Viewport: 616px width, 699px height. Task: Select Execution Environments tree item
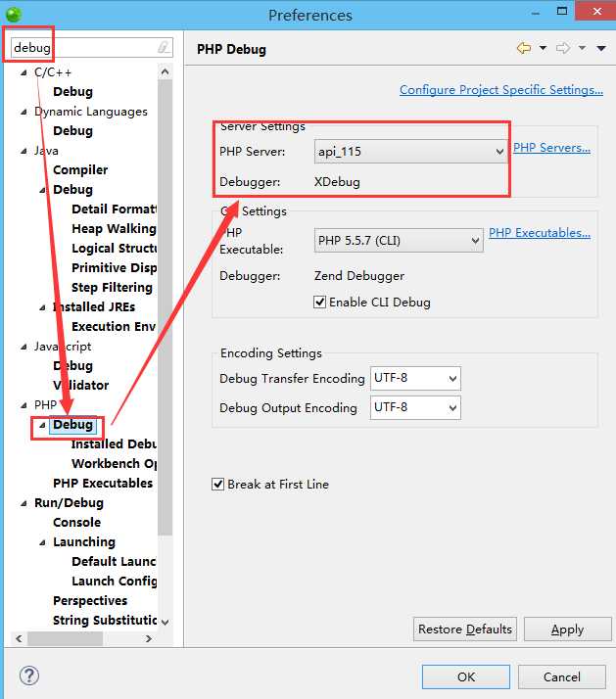coord(114,327)
